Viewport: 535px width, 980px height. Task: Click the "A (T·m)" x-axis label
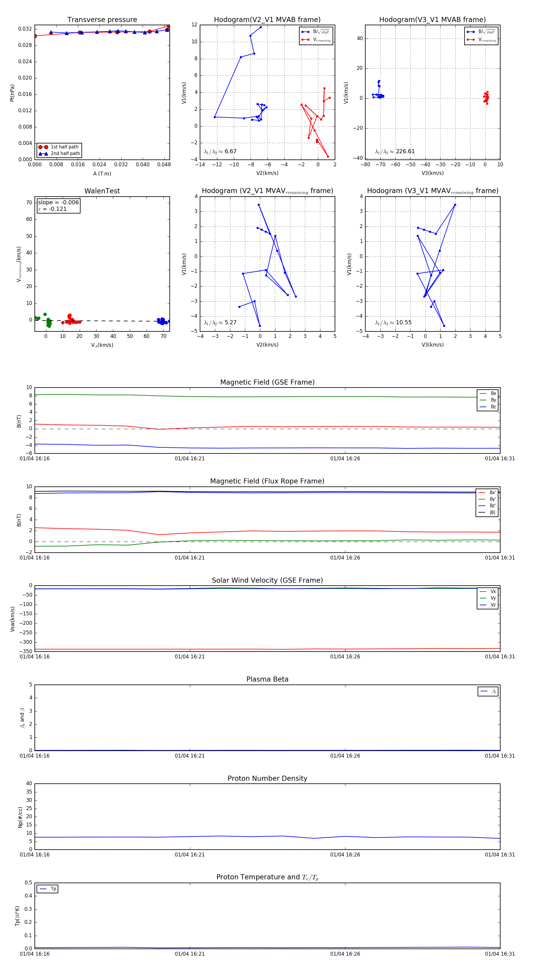(x=102, y=174)
